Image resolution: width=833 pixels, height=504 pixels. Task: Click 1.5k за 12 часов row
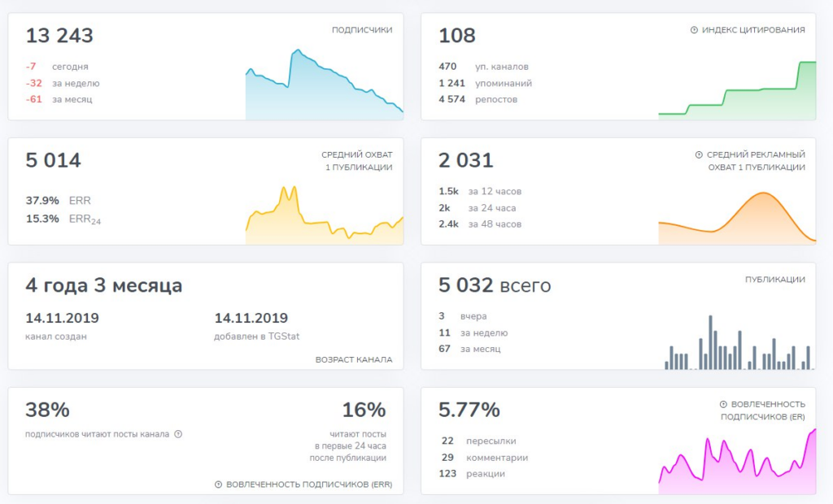tap(480, 191)
